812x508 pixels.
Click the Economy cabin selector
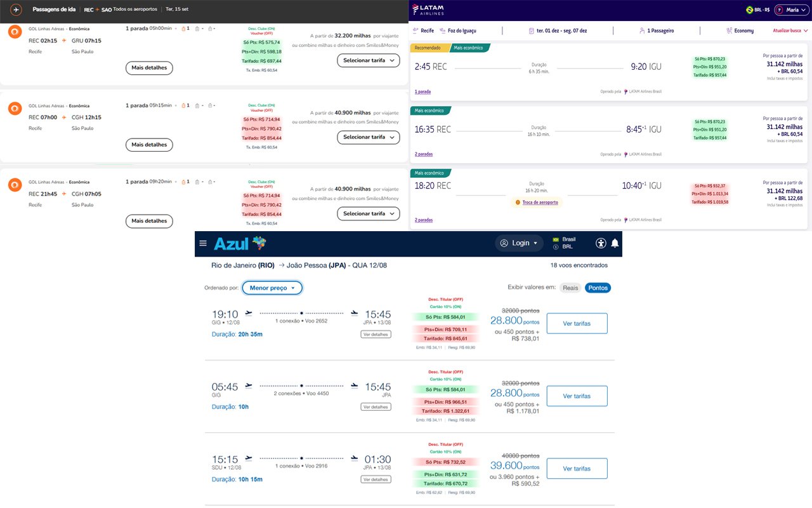[x=740, y=30]
